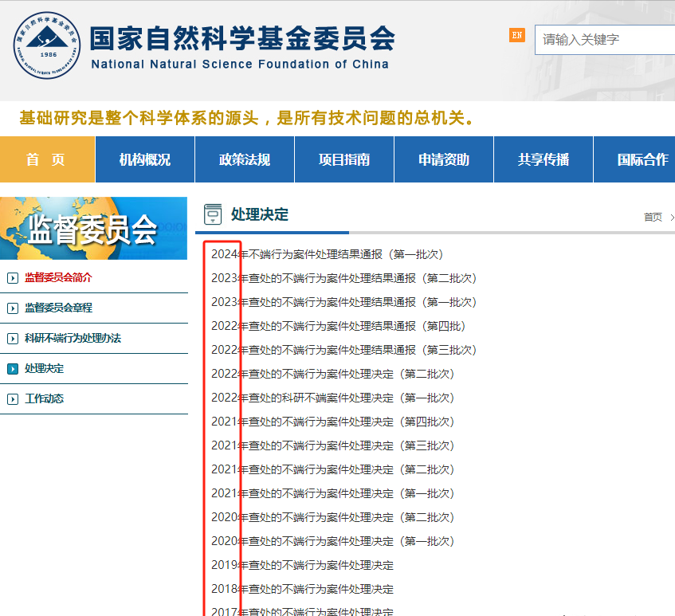Viewport: 675px width, 616px height.
Task: Click the 处理决定 section heading icon
Action: pos(213,214)
